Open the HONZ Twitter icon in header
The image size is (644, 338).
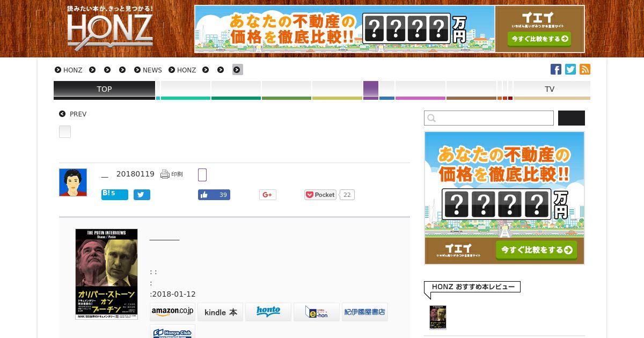pos(570,69)
